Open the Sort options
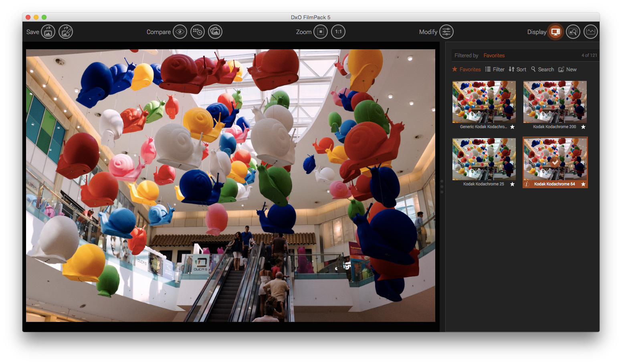 [517, 69]
